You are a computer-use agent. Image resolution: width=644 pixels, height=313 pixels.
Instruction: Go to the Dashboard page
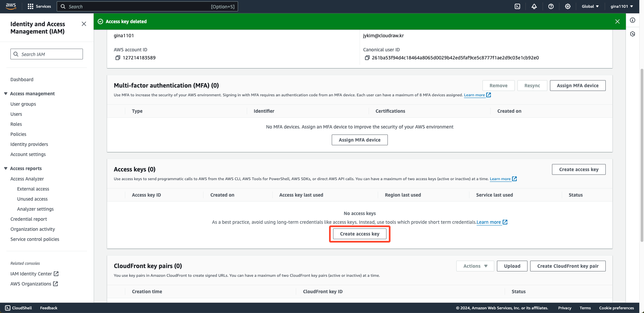pos(22,80)
